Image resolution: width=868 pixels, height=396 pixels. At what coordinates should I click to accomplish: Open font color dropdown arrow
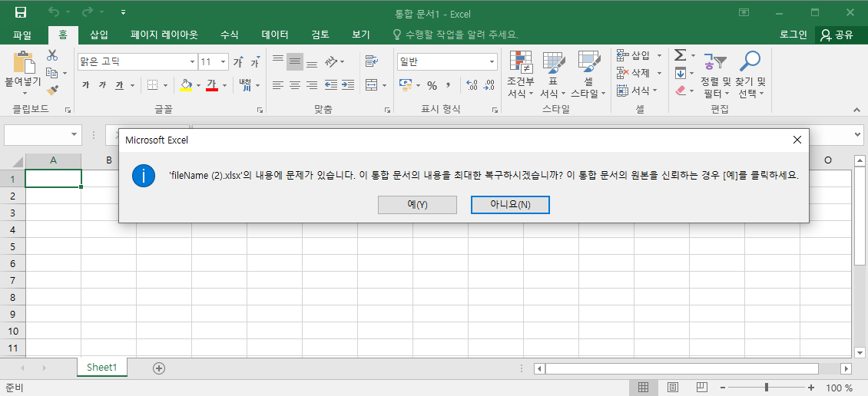coord(224,85)
